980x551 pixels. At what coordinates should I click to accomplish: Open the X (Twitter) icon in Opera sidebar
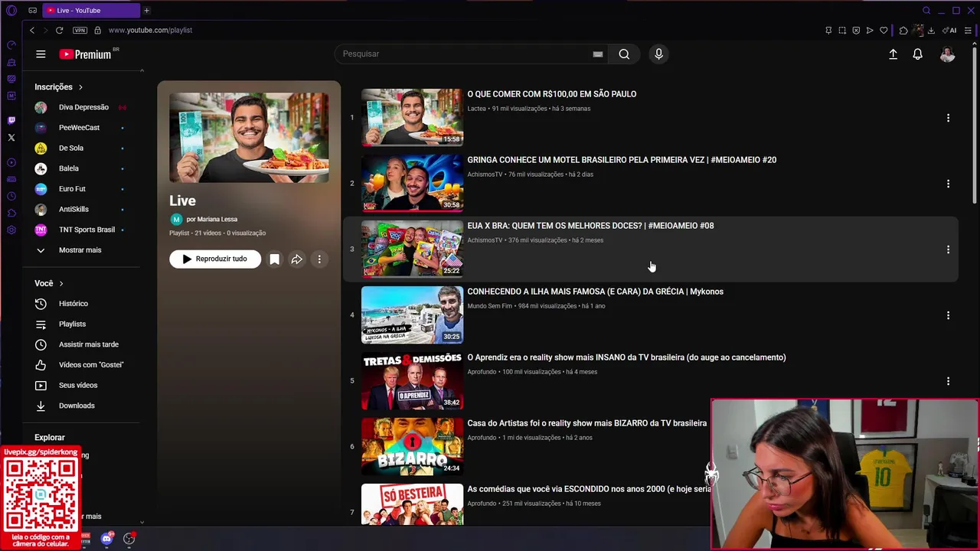click(x=11, y=138)
